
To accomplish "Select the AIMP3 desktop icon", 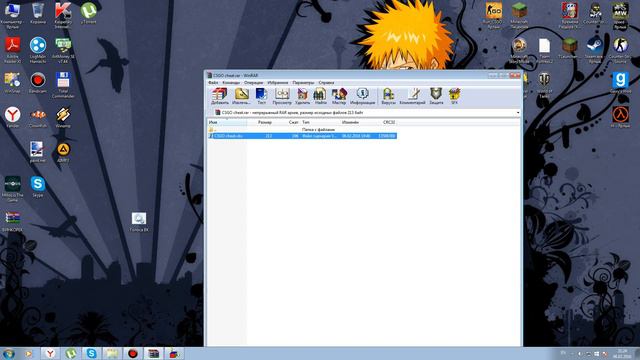I will pyautogui.click(x=63, y=152).
